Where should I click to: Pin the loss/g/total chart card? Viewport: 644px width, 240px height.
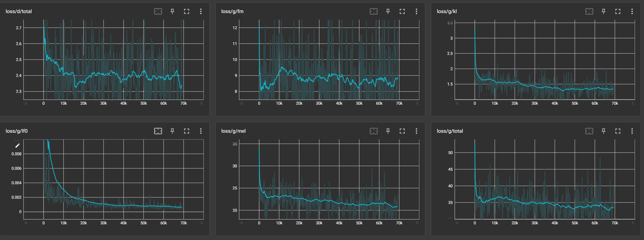(604, 131)
